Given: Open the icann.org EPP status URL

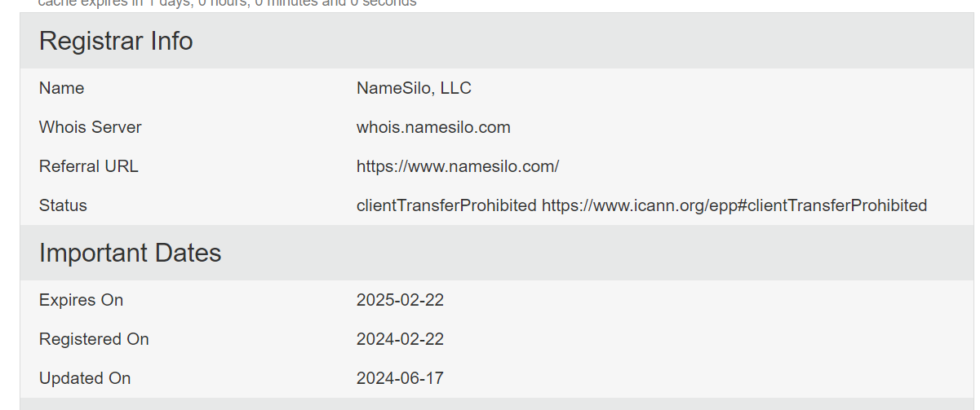Looking at the screenshot, I should [734, 205].
